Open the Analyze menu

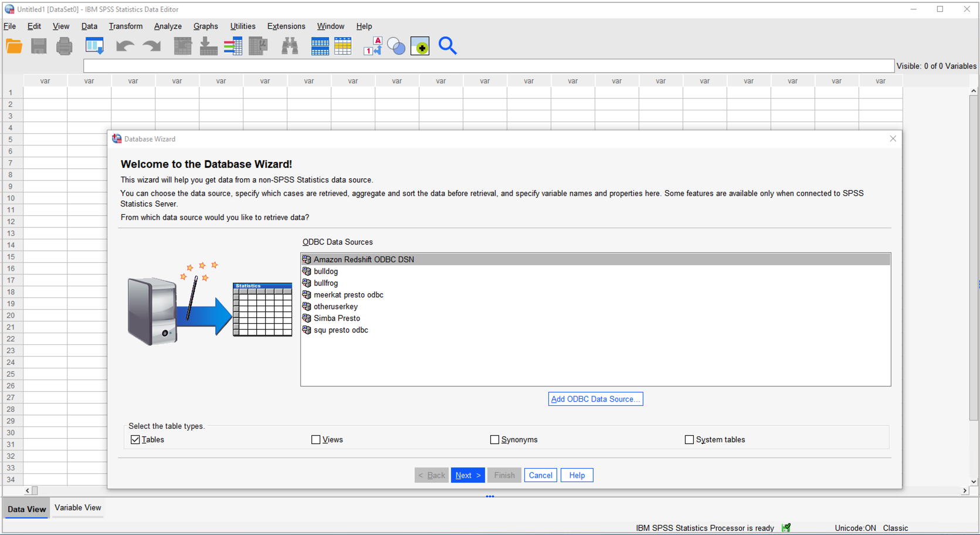168,26
